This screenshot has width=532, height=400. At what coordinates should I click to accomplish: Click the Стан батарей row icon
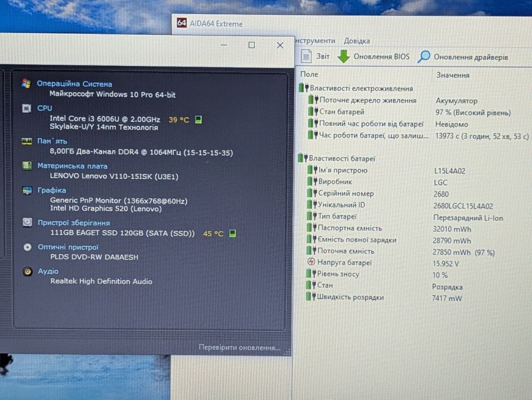click(313, 111)
